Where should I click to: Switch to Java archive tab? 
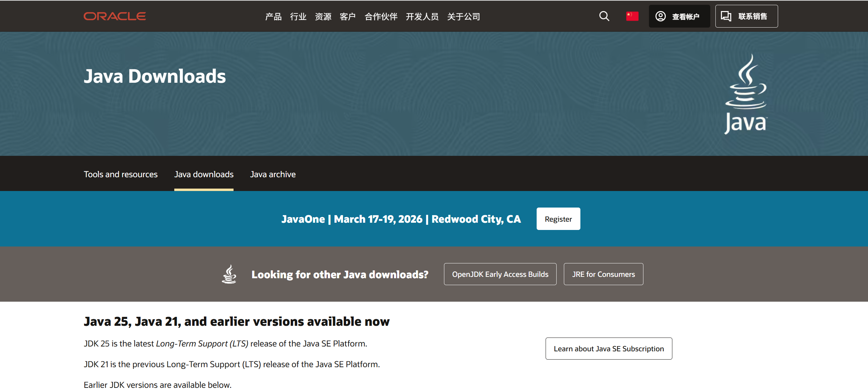273,174
